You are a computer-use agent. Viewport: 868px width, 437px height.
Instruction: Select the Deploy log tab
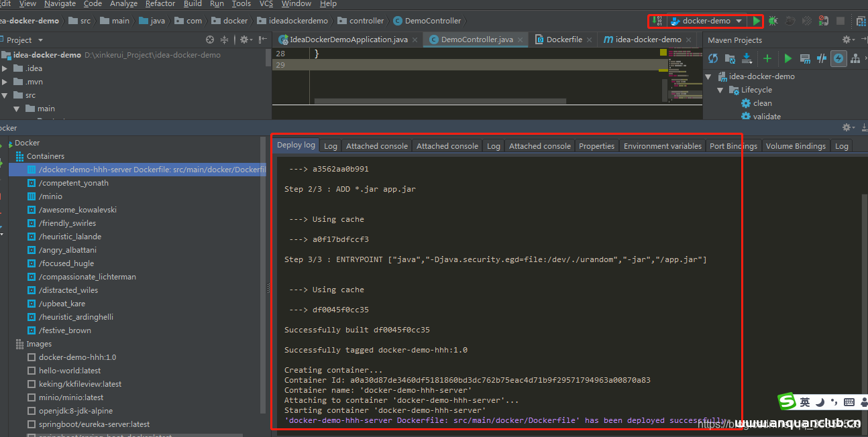tap(296, 145)
